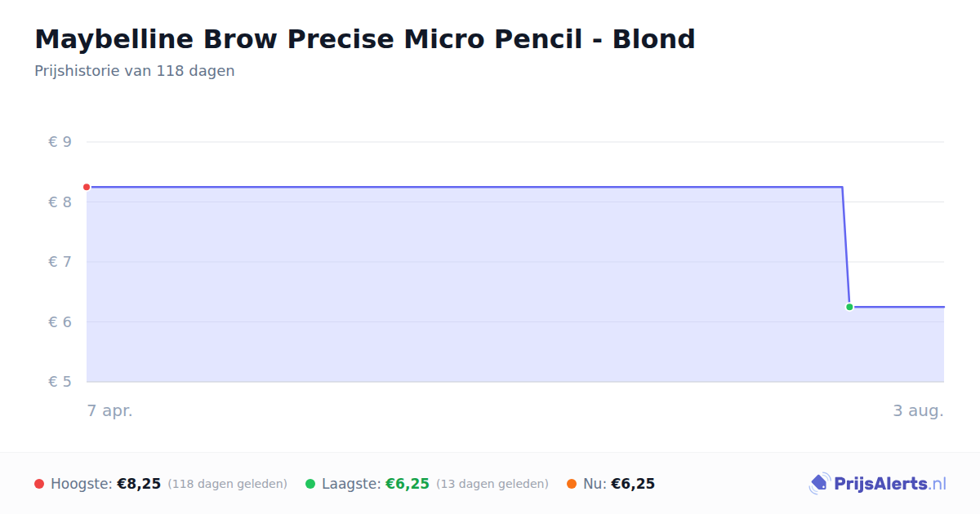Screen dimensions: 980x514
Task: Click the € 7 axis label
Action: 60,262
